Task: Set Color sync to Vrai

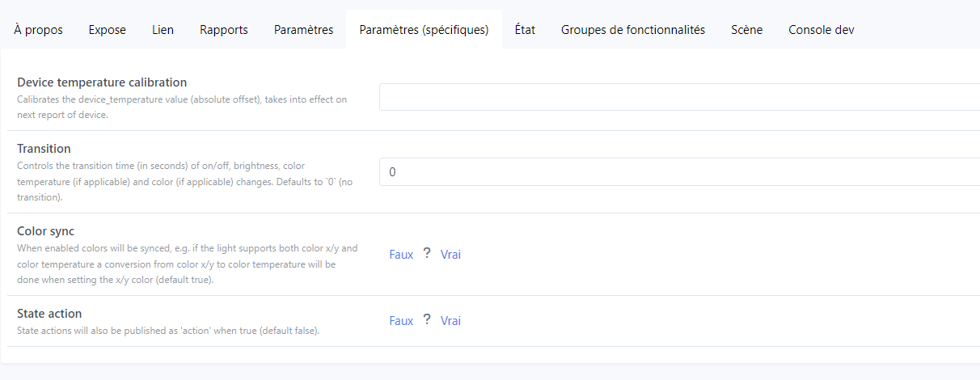Action: (x=450, y=254)
